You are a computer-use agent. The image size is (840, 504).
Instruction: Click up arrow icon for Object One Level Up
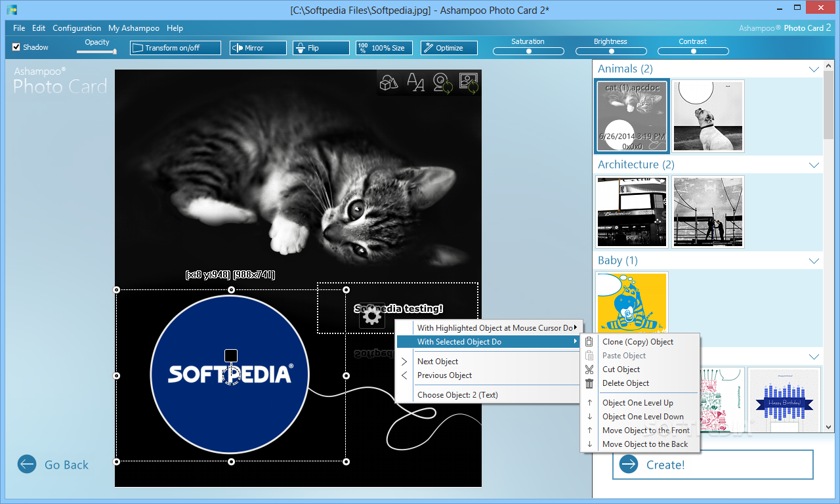click(x=589, y=403)
